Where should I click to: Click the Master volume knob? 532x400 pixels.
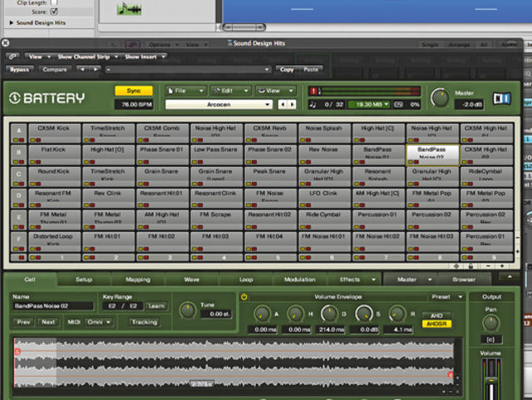pos(440,98)
